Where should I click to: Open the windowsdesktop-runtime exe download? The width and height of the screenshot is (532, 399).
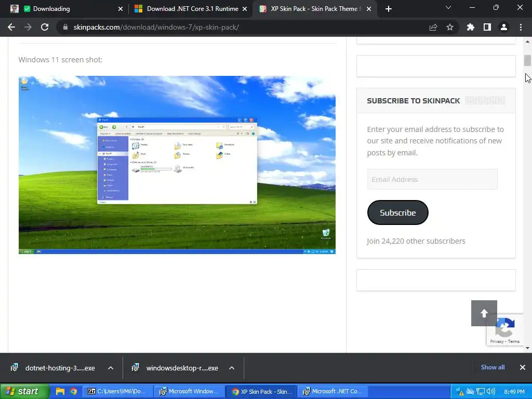coord(175,368)
